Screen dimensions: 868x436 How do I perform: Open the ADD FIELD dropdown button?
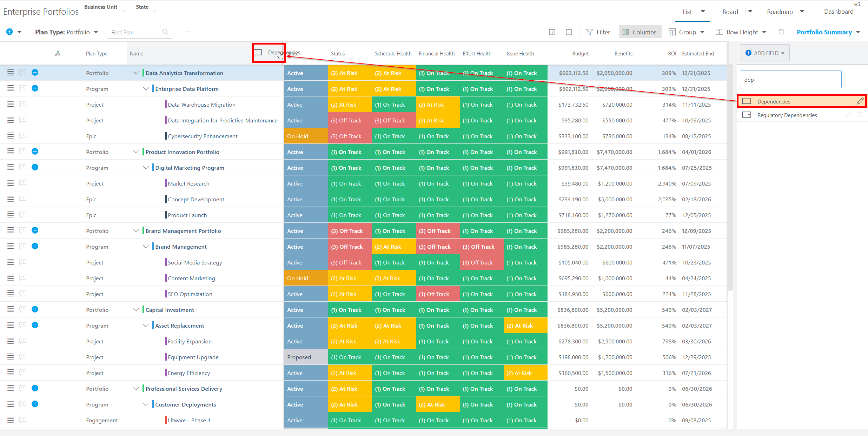[x=764, y=53]
